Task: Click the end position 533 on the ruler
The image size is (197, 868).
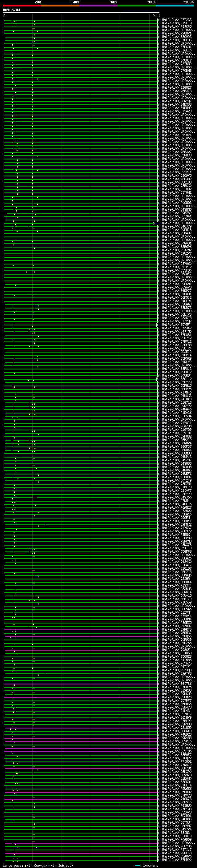Action: (155, 15)
